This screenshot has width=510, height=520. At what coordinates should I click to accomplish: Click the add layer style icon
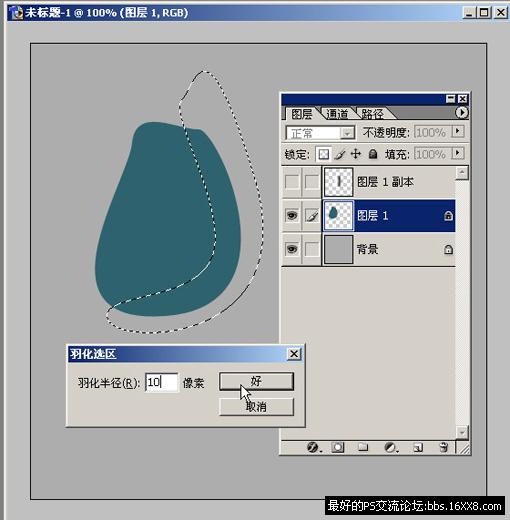coord(313,447)
